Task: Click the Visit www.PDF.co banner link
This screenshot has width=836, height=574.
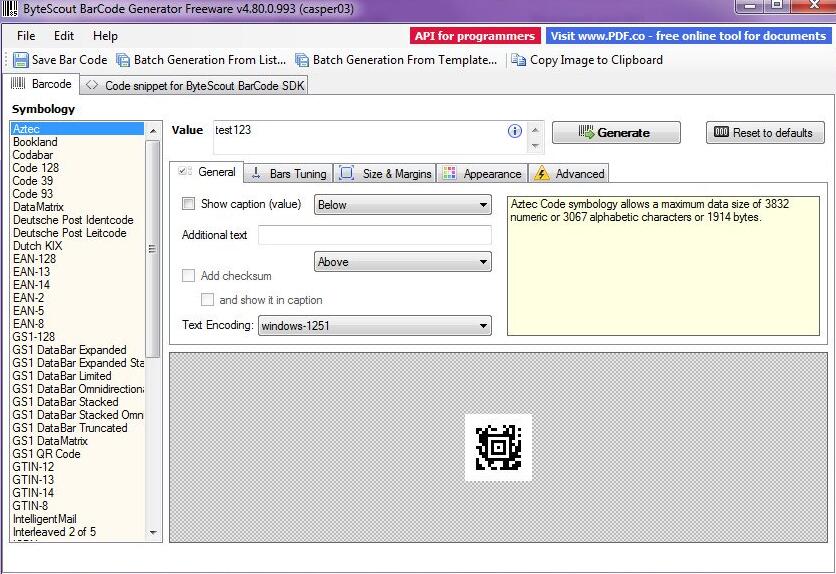Action: 688,36
